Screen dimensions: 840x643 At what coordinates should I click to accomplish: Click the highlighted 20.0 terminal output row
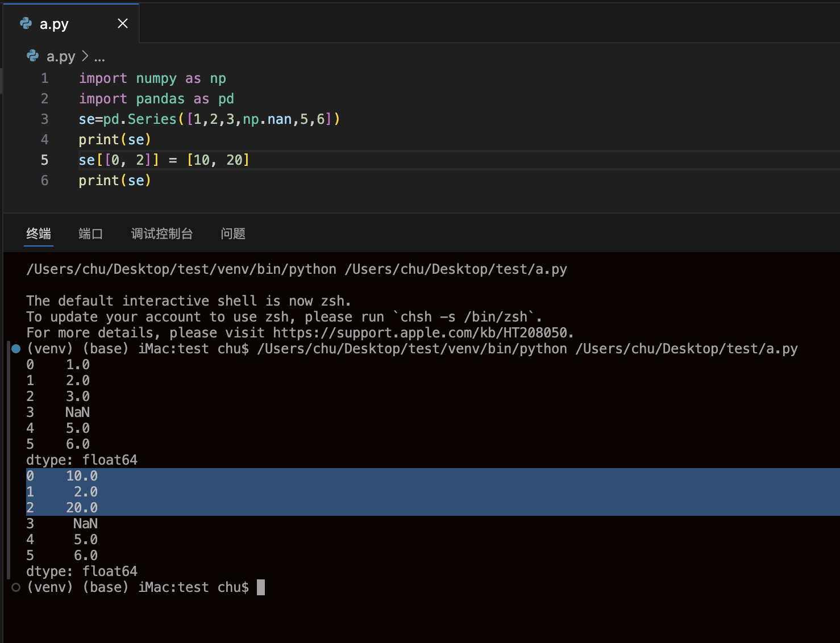coord(82,508)
